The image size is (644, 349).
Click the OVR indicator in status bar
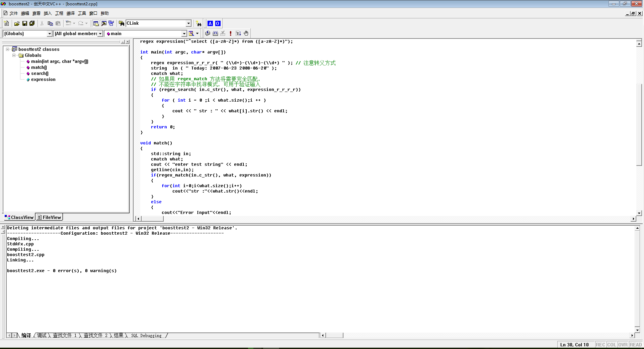click(x=623, y=345)
